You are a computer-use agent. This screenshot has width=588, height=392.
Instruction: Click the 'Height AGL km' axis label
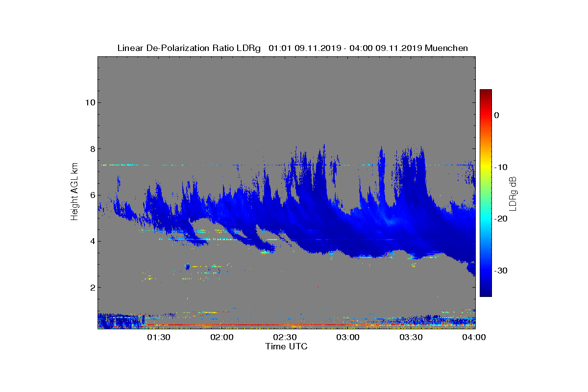coord(74,192)
